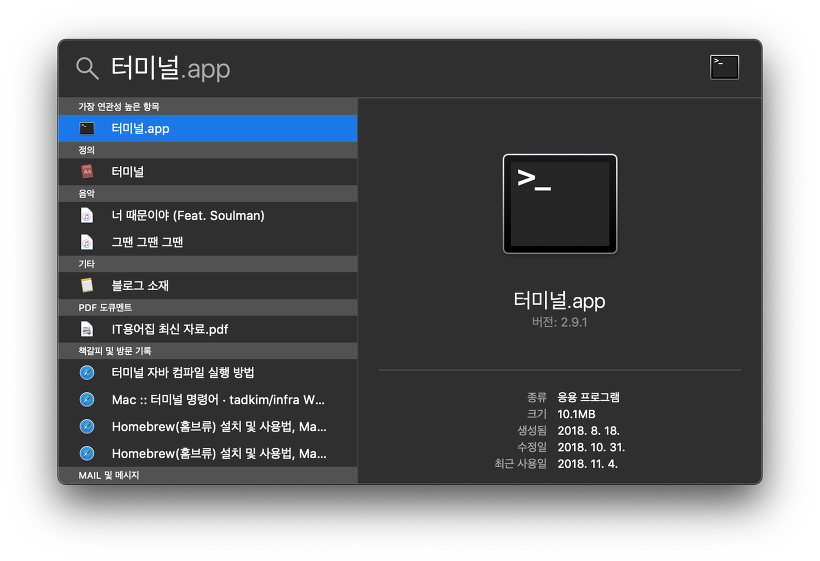Click the 가장 연관성 높은 항목 section header
820x561 pixels.
pos(208,107)
